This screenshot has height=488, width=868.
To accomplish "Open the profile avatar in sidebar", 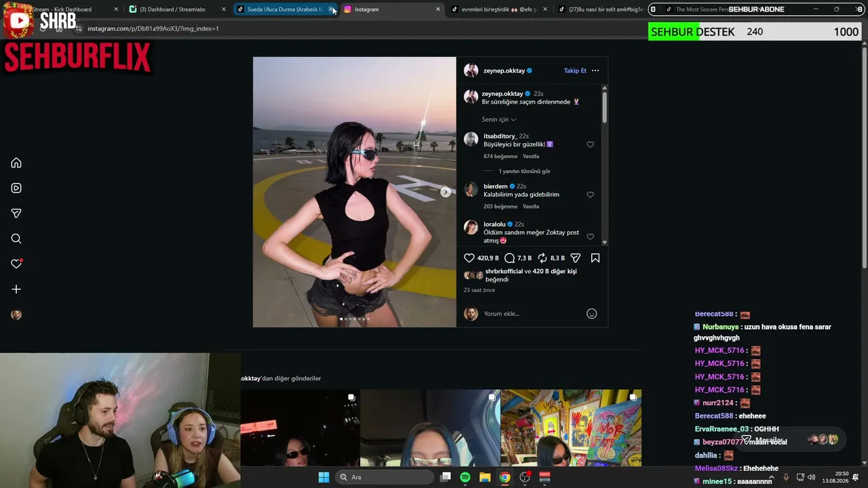I will coord(16,314).
